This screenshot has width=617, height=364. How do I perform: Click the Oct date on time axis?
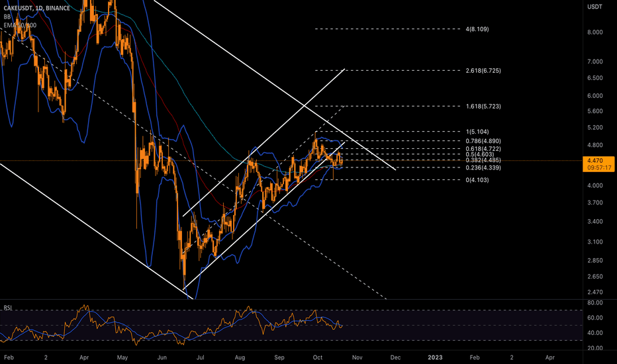(318, 357)
